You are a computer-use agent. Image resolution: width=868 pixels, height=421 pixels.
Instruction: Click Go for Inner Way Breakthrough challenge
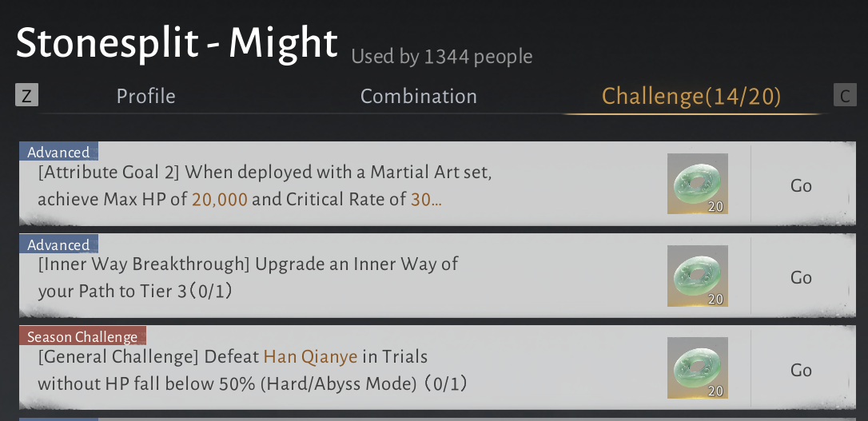(x=801, y=277)
